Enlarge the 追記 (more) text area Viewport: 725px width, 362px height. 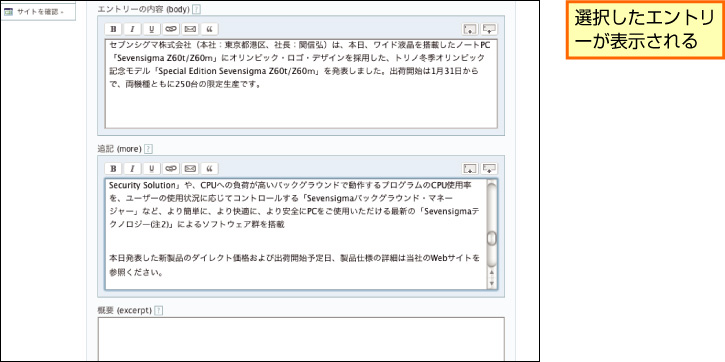pos(489,168)
